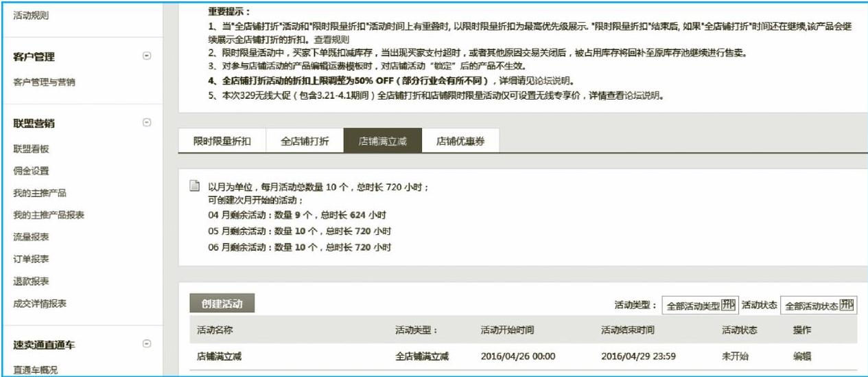Click the start time 2016/04/26 00:00
This screenshot has width=868, height=377.
(518, 356)
